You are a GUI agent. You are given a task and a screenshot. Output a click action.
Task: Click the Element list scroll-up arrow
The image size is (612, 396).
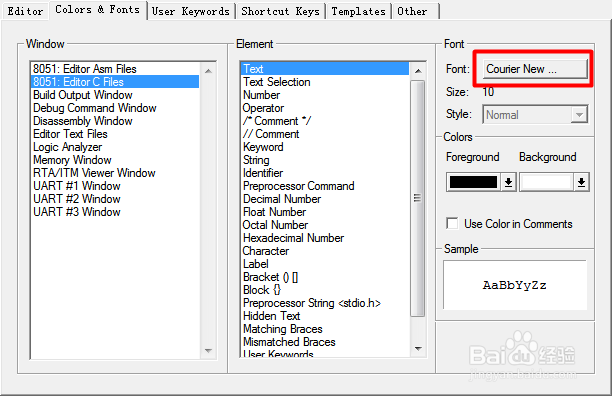(418, 71)
